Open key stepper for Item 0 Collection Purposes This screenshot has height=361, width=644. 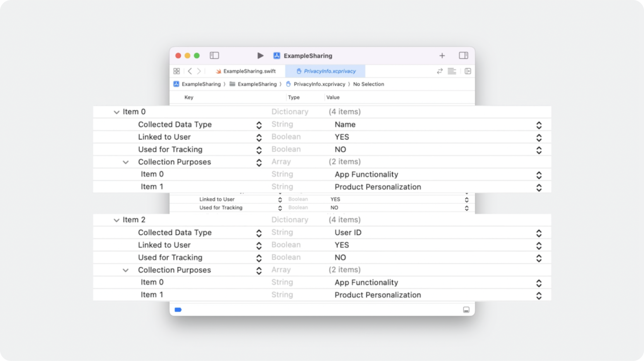pyautogui.click(x=259, y=162)
